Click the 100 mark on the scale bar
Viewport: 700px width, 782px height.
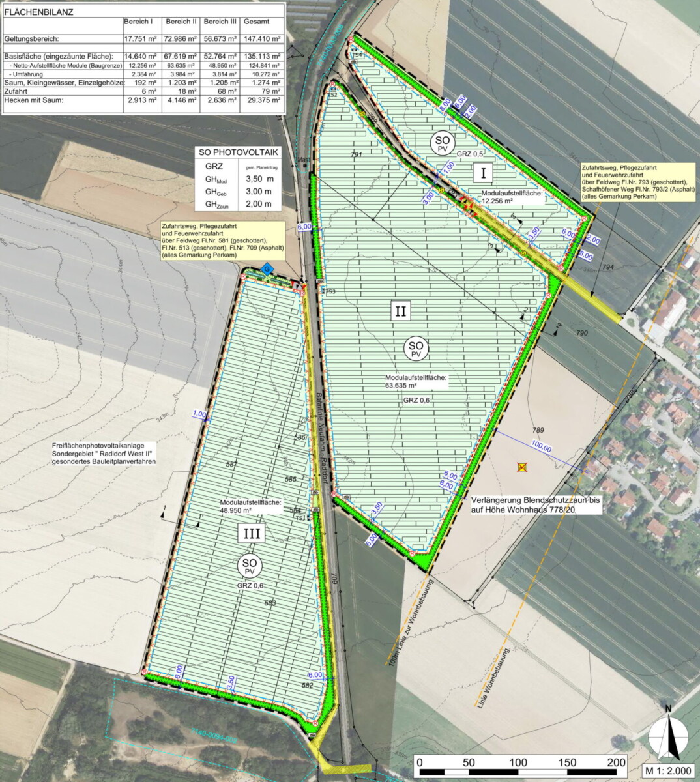(518, 762)
